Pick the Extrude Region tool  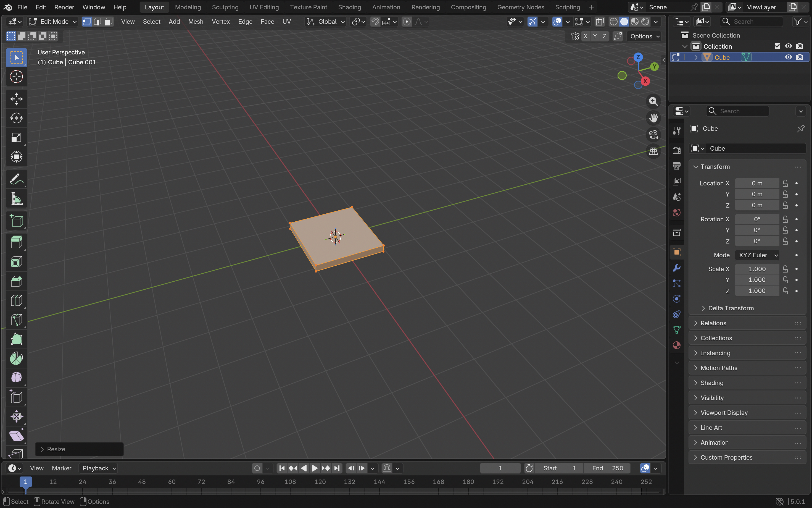(16, 242)
